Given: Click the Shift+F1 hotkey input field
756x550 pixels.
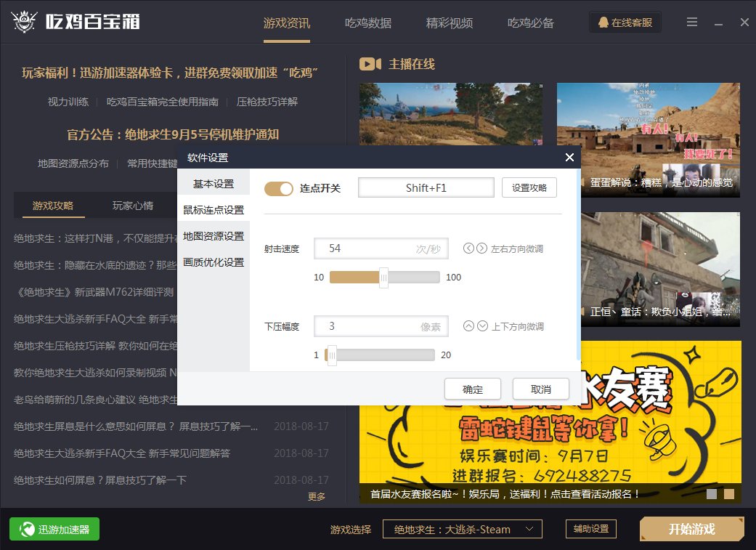Looking at the screenshot, I should [426, 187].
